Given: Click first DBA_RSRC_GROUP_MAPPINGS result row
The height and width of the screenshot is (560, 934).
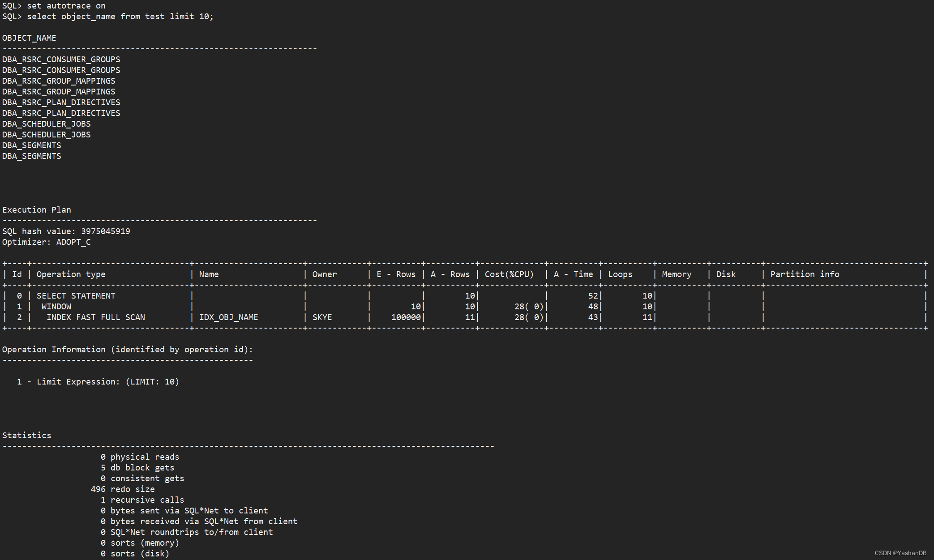Looking at the screenshot, I should pyautogui.click(x=59, y=81).
